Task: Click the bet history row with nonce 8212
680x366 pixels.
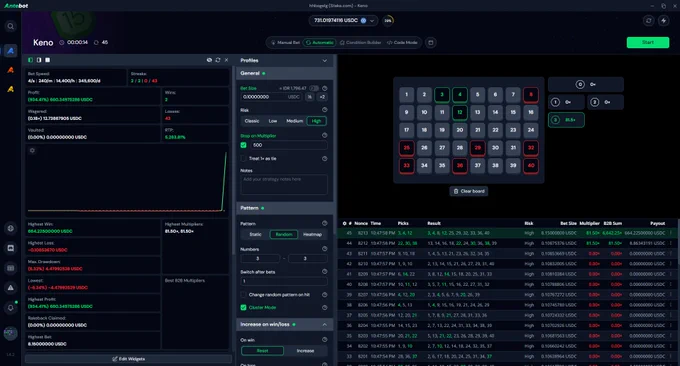Action: tap(506, 243)
